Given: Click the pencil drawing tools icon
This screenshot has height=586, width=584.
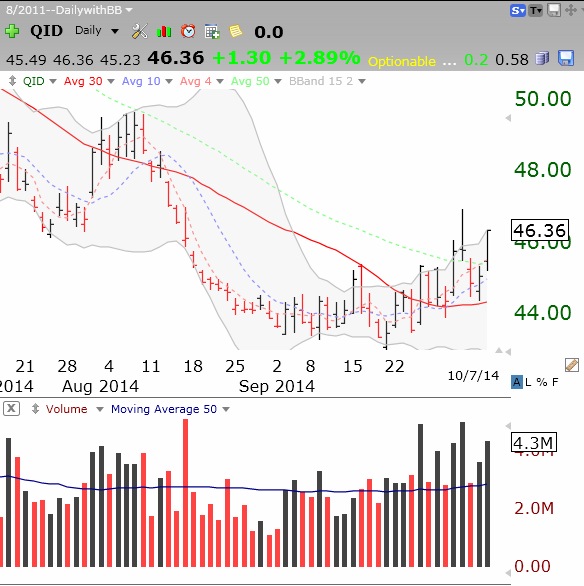Looking at the screenshot, I should (572, 365).
